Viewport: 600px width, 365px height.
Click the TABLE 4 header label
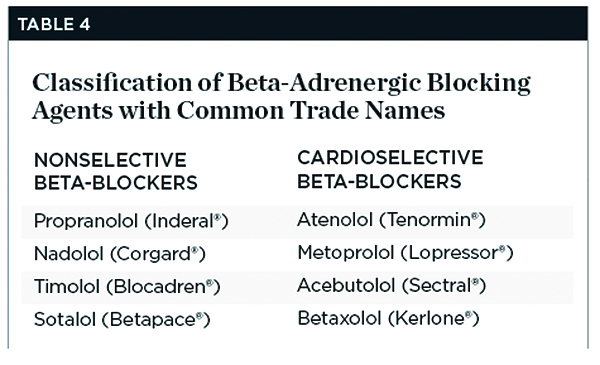pyautogui.click(x=54, y=24)
